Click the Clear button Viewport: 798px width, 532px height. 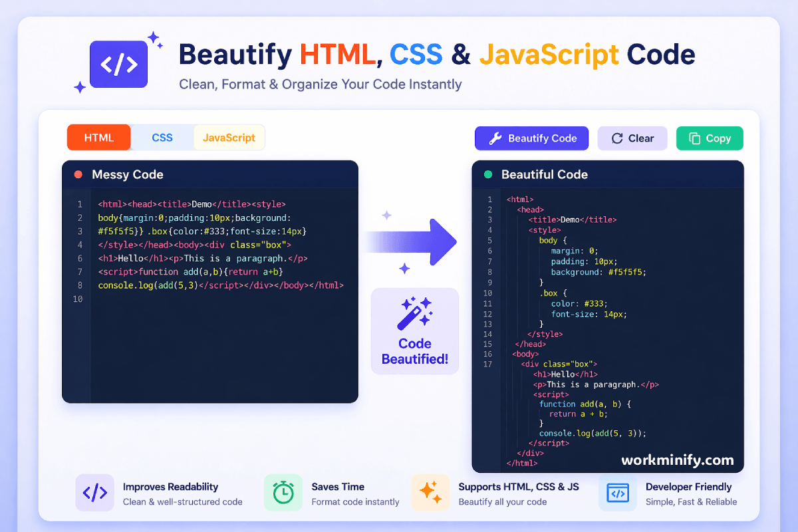coord(632,138)
